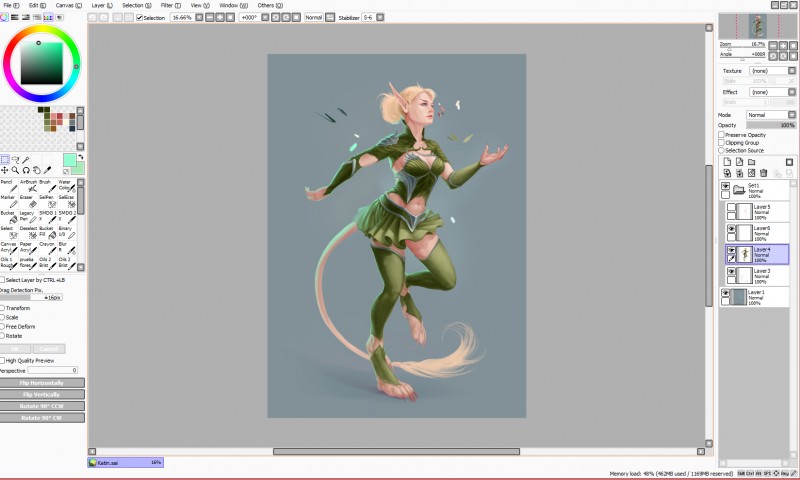
Task: Choose the Pencil brush tool
Action: click(9, 186)
